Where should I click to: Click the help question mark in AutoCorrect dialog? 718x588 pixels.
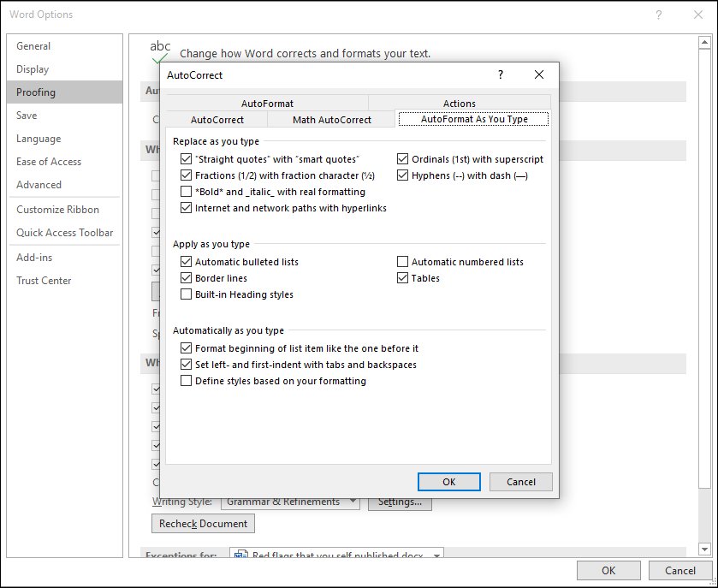tap(500, 74)
